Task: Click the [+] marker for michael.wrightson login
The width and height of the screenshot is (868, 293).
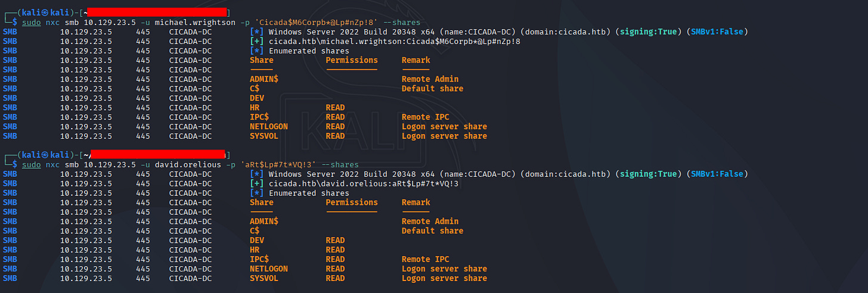Action: pyautogui.click(x=257, y=41)
